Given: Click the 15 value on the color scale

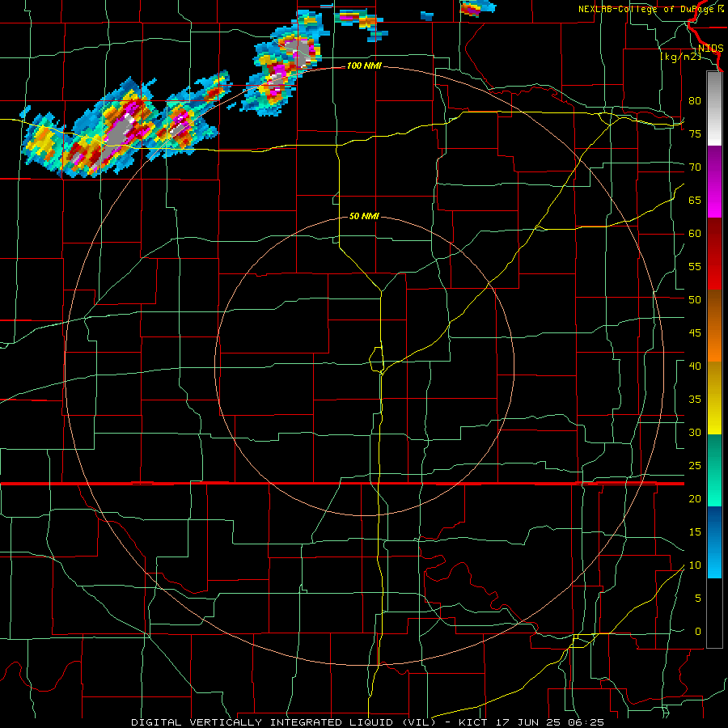Looking at the screenshot, I should (695, 532).
